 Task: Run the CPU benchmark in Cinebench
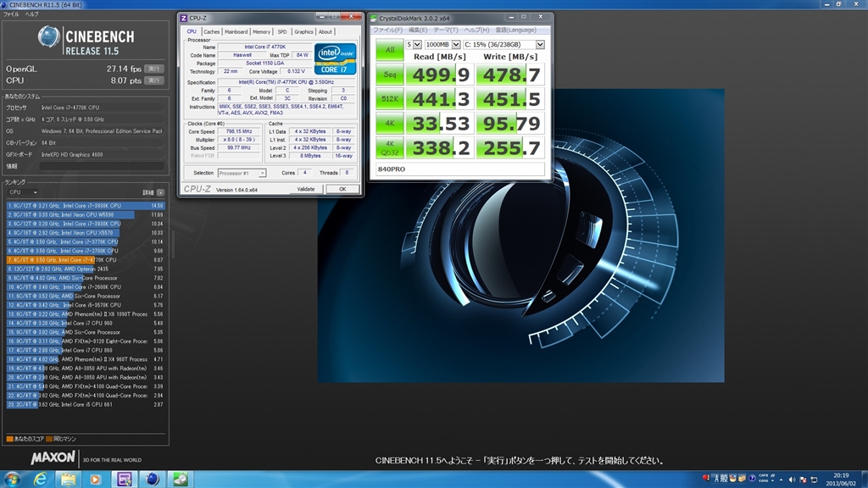(153, 80)
